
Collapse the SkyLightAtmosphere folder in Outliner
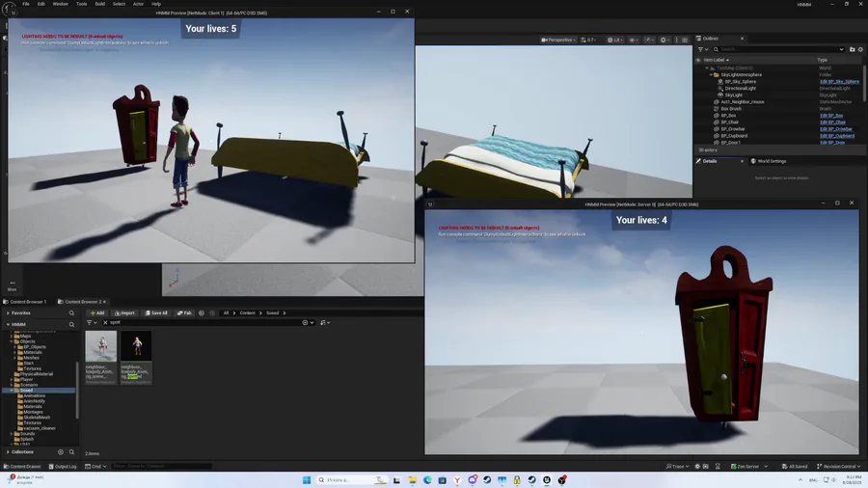(x=712, y=74)
